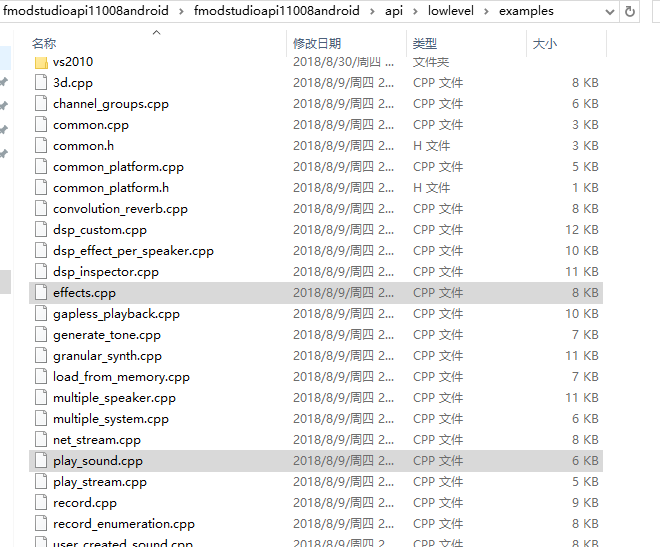Refresh the examples folder view
The width and height of the screenshot is (660, 547).
630,11
